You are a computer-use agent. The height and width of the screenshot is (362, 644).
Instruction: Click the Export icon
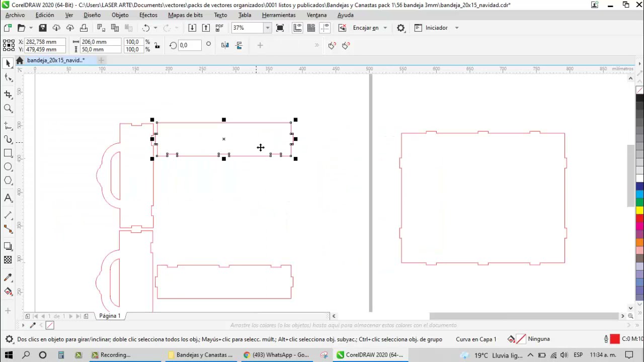click(206, 28)
